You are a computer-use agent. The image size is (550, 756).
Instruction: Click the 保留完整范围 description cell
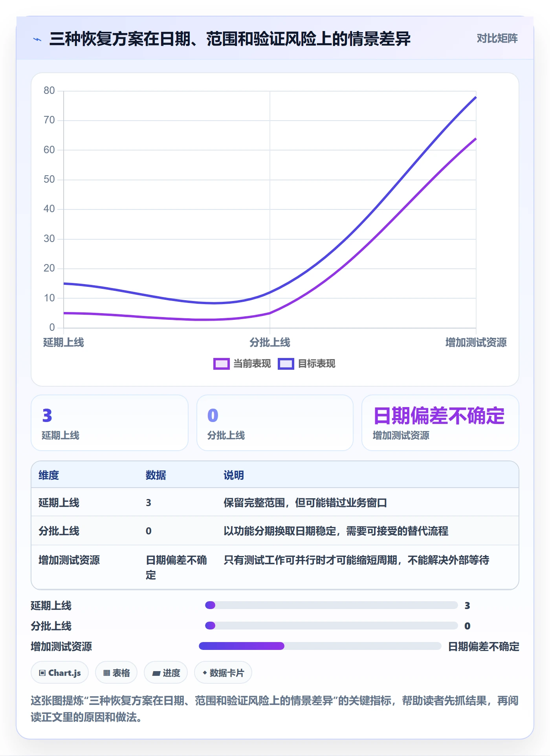[305, 503]
